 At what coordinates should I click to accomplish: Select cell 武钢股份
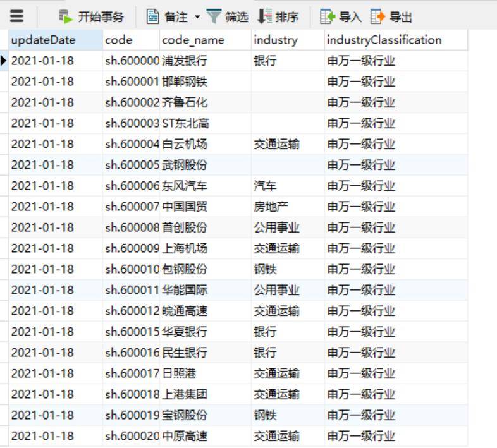click(x=206, y=165)
